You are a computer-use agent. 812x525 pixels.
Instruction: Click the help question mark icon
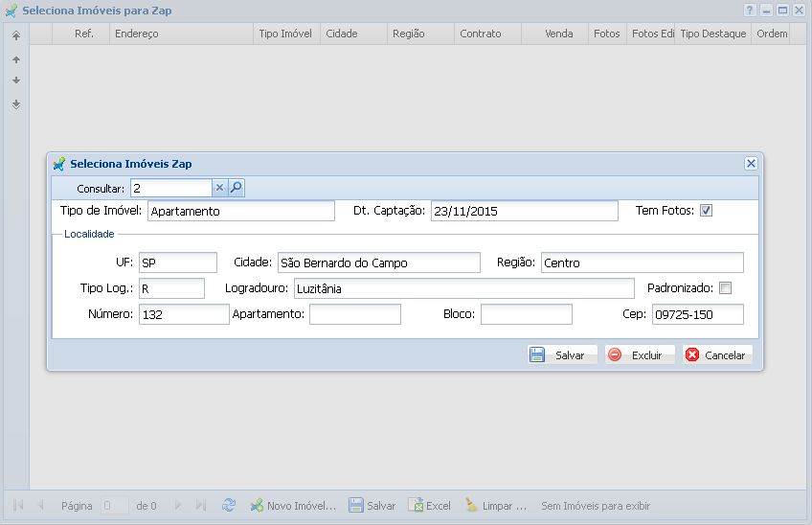(x=751, y=10)
